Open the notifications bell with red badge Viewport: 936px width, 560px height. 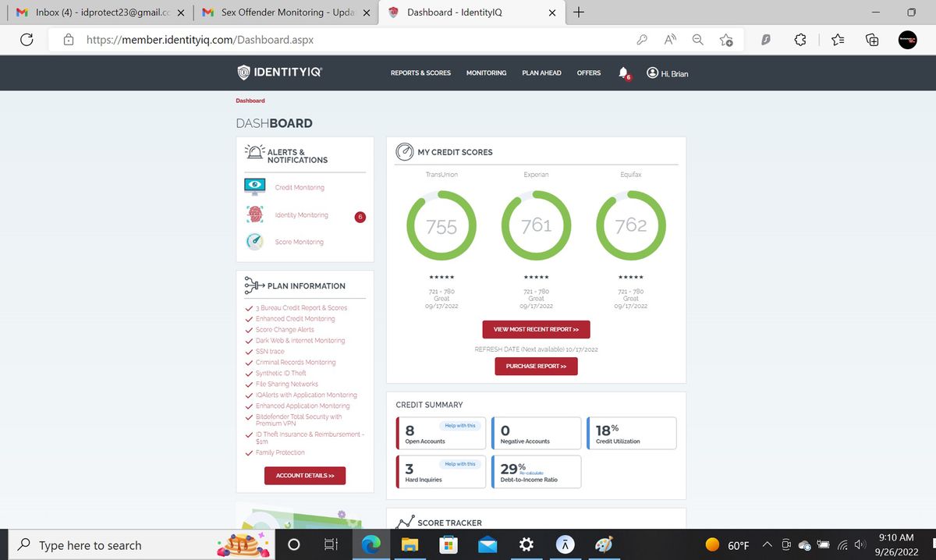pyautogui.click(x=623, y=72)
